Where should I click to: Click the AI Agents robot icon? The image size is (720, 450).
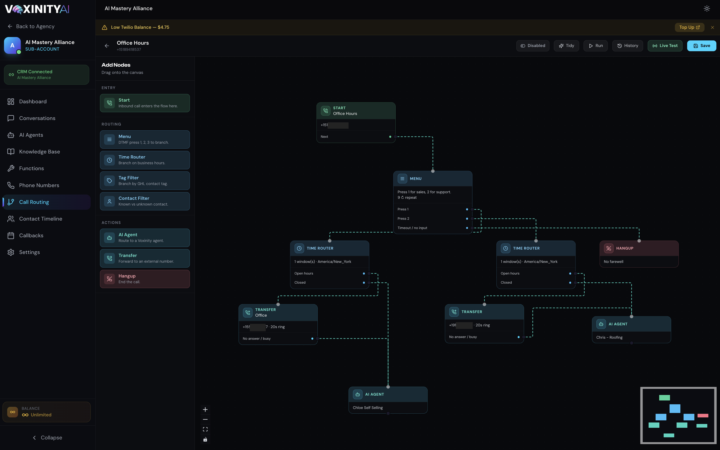[x=11, y=135]
